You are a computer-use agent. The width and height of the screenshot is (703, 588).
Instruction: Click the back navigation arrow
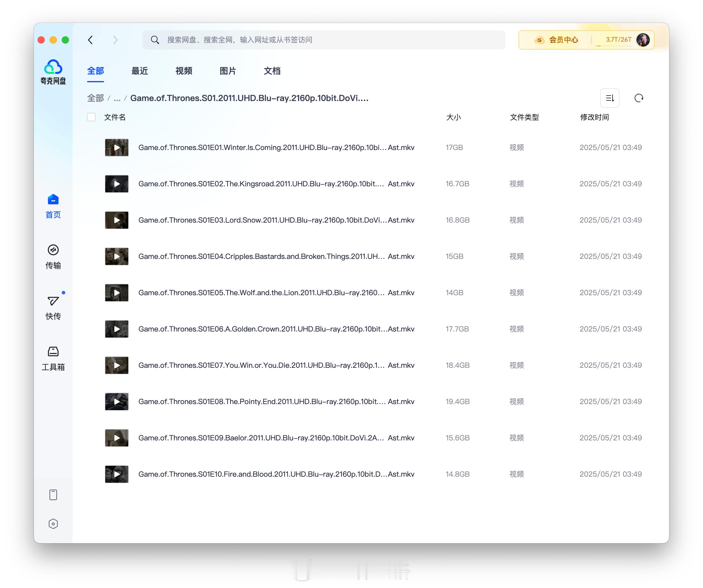[x=90, y=40]
